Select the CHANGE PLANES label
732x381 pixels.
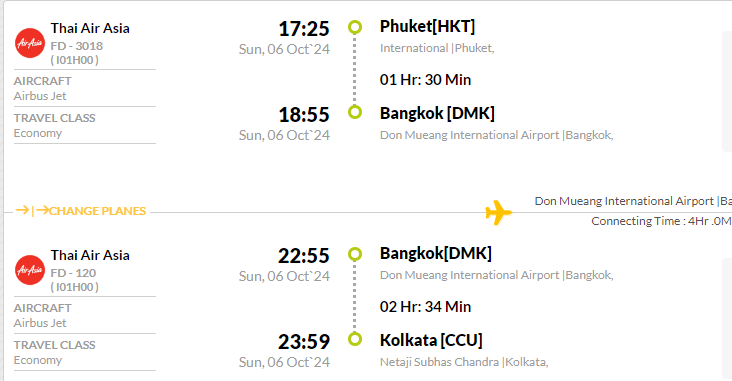coord(98,211)
